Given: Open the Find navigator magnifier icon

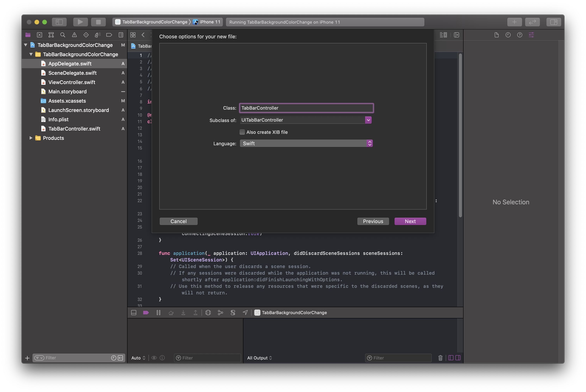Looking at the screenshot, I should [x=63, y=35].
